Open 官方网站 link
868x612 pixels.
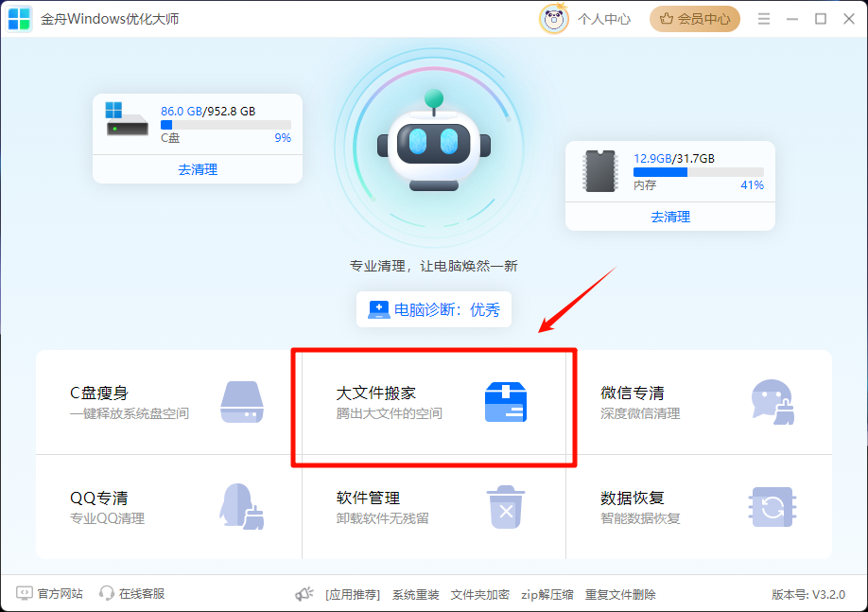click(x=60, y=594)
